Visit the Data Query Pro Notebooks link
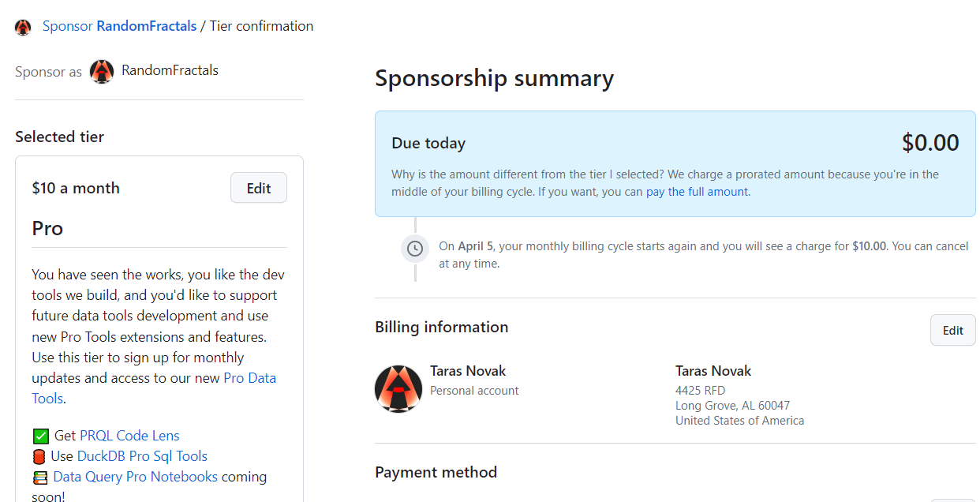 (x=135, y=477)
